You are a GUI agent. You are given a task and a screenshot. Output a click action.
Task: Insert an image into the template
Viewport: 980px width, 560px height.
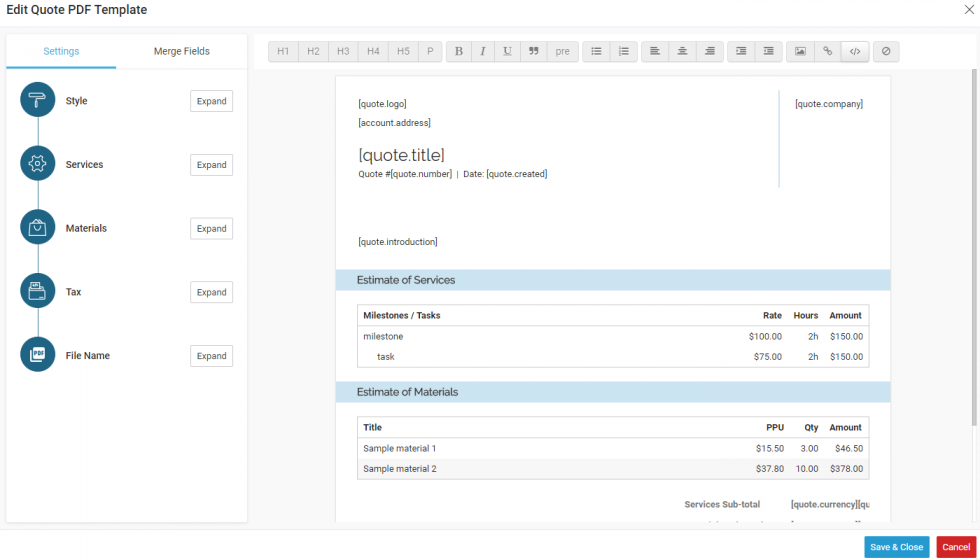[x=800, y=51]
